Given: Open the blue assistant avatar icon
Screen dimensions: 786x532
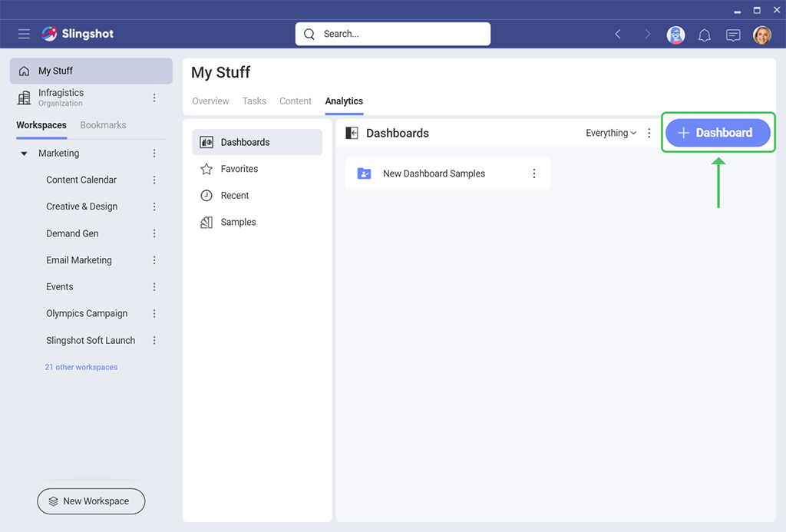Looking at the screenshot, I should click(675, 35).
